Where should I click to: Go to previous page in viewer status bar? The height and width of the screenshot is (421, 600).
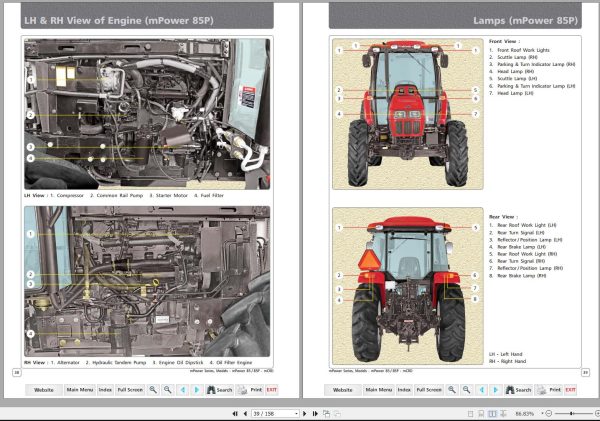point(245,413)
